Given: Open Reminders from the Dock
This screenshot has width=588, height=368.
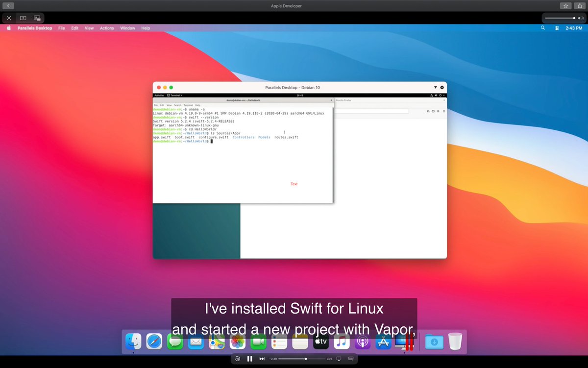Looking at the screenshot, I should click(x=279, y=342).
